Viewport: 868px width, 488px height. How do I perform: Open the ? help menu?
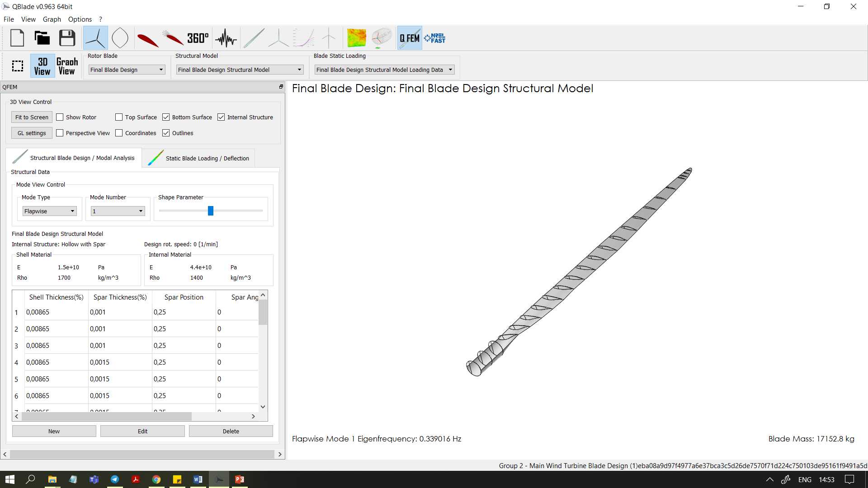(100, 19)
